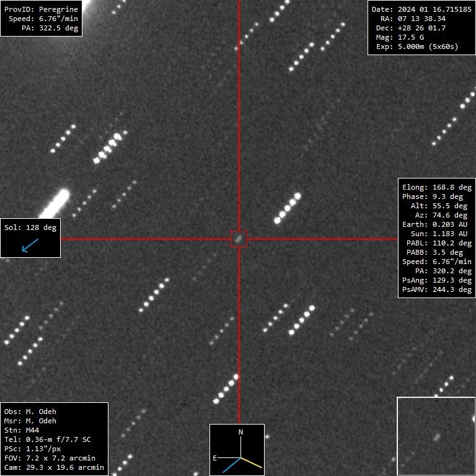Click the blue line in the compass

click(x=231, y=465)
